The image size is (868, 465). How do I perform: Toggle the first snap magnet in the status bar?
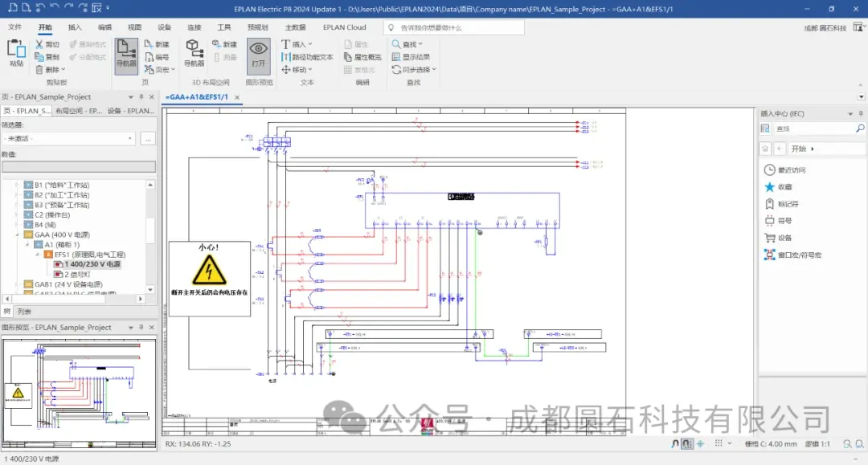tap(675, 443)
